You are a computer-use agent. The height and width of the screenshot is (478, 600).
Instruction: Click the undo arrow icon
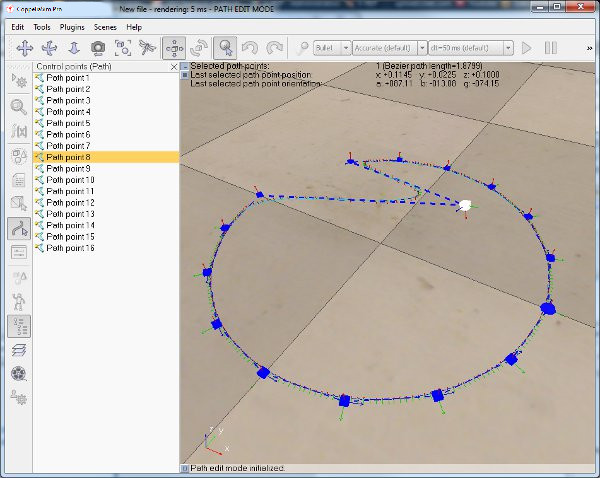pyautogui.click(x=251, y=47)
